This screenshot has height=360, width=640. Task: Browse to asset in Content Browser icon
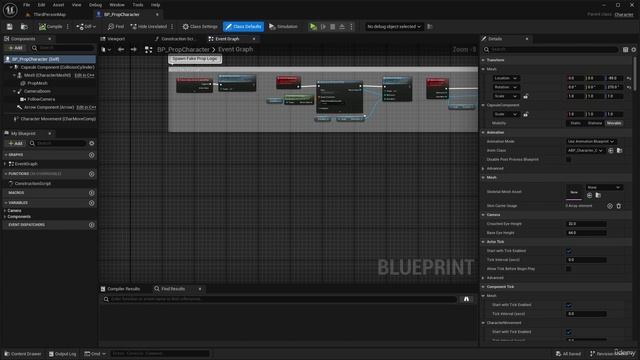tap(24, 27)
